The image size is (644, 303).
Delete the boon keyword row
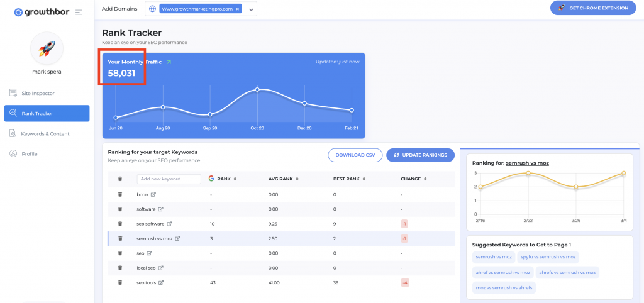120,194
